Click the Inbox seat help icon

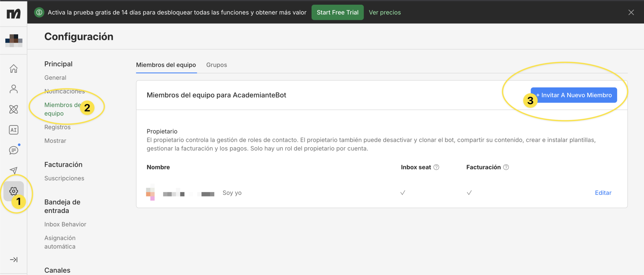pyautogui.click(x=436, y=167)
